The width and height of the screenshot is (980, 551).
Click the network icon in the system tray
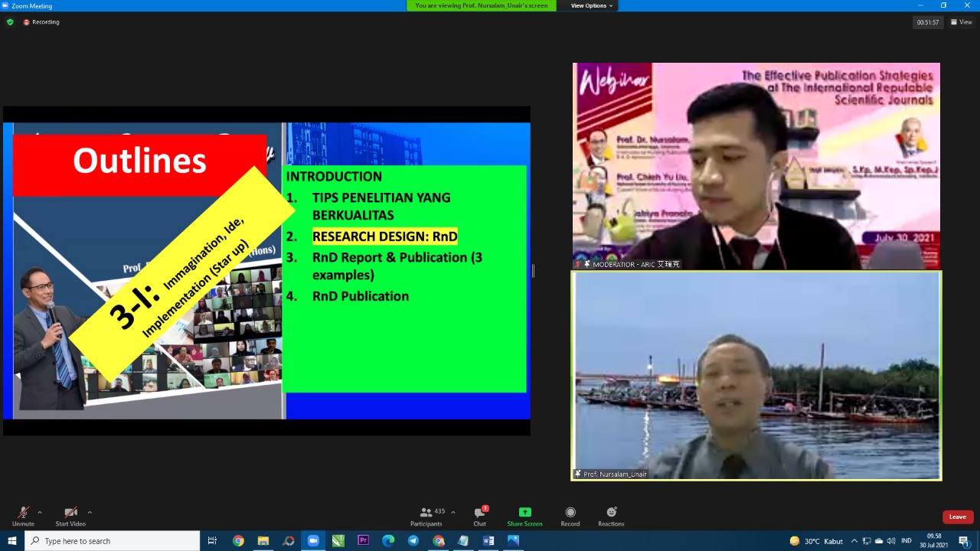click(x=867, y=541)
